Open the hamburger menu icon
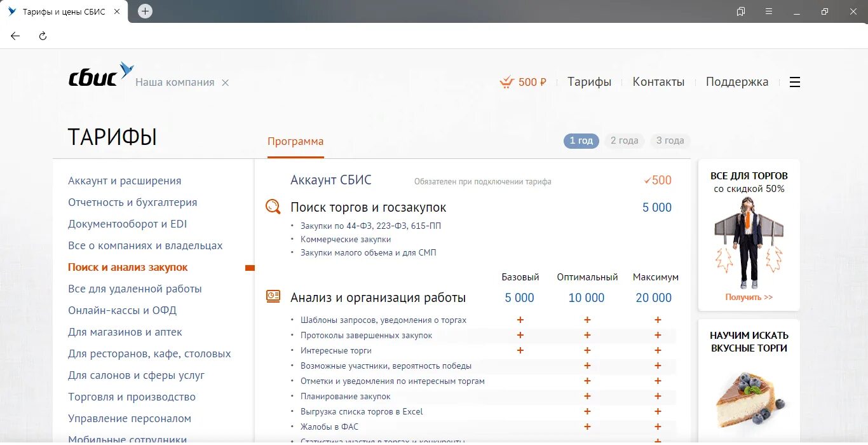This screenshot has width=868, height=445. click(794, 82)
